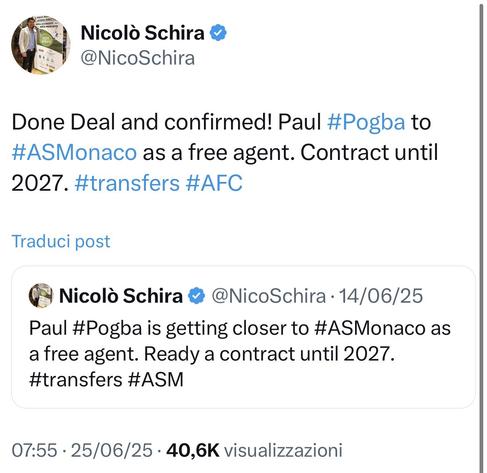Screen dimensions: 487x473
Task: Open the quoted post about Pogba getting closer
Action: pos(243,337)
